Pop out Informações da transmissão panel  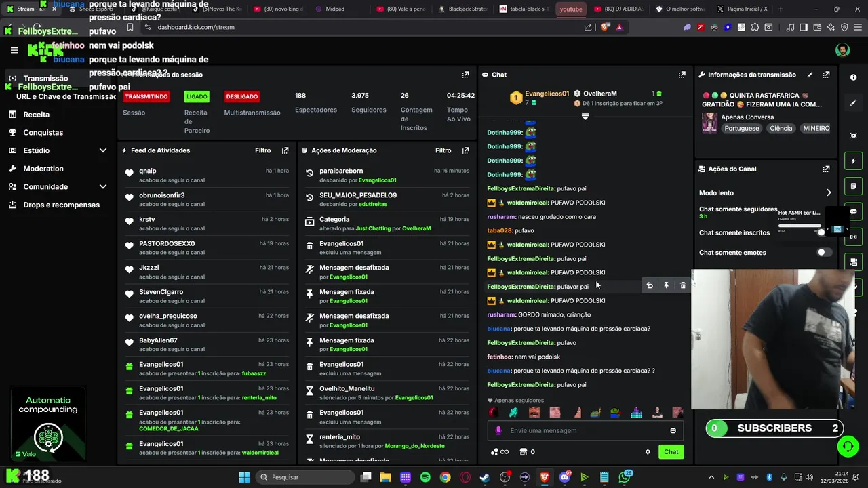(826, 75)
